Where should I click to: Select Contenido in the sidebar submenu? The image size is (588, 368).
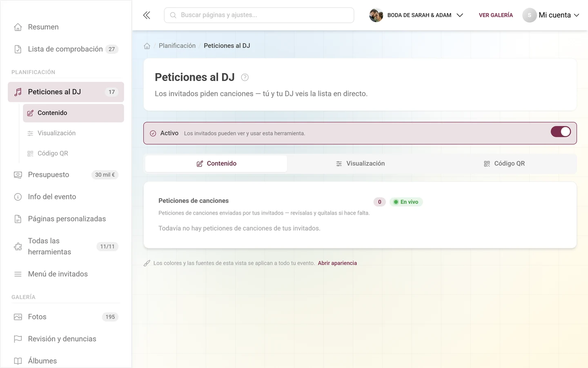tap(73, 113)
